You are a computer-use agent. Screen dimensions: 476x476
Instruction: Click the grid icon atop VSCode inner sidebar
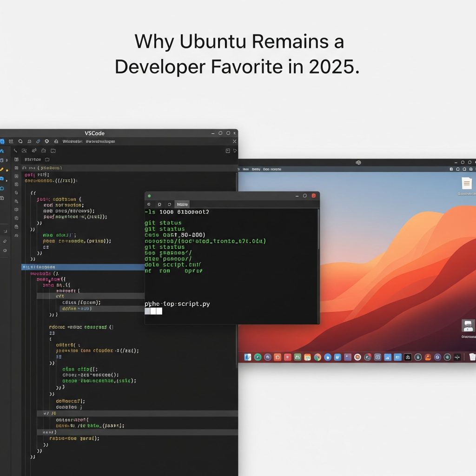[16, 159]
